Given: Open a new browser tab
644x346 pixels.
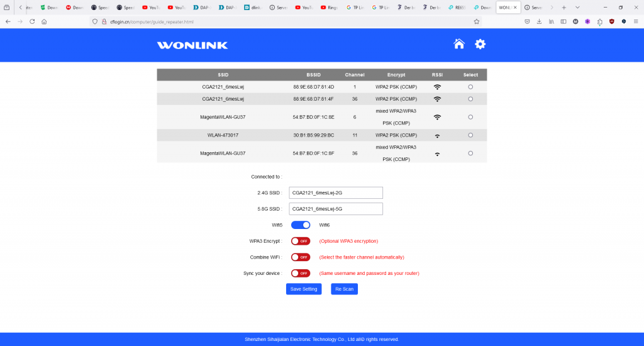Looking at the screenshot, I should [x=564, y=8].
